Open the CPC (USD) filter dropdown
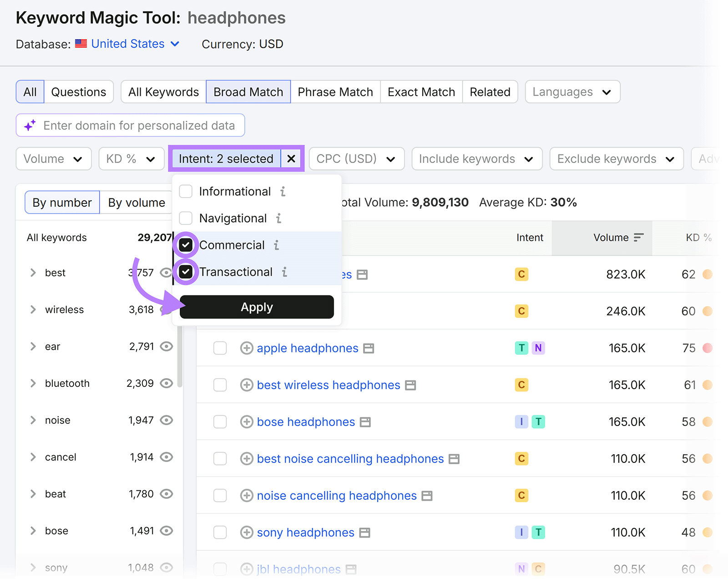 (357, 159)
